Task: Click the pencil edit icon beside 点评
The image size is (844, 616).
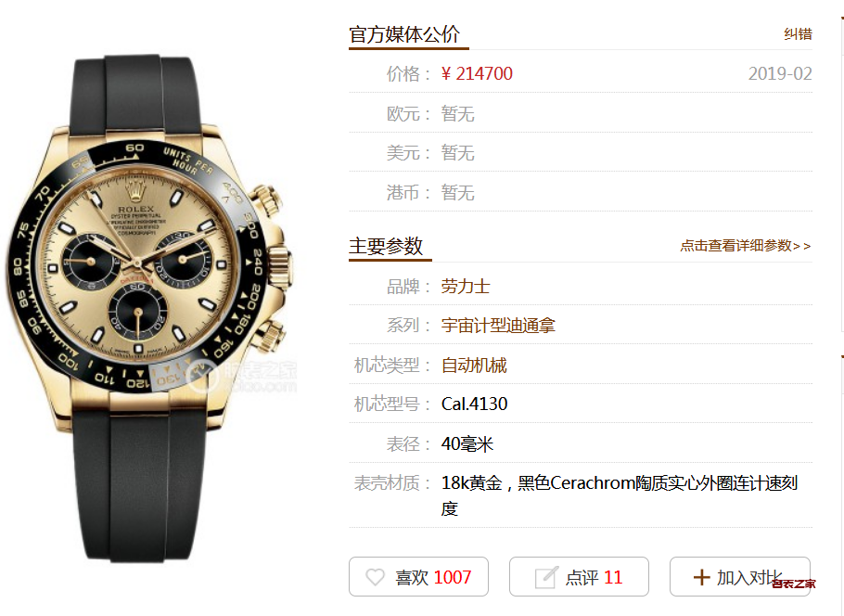Action: [x=545, y=577]
